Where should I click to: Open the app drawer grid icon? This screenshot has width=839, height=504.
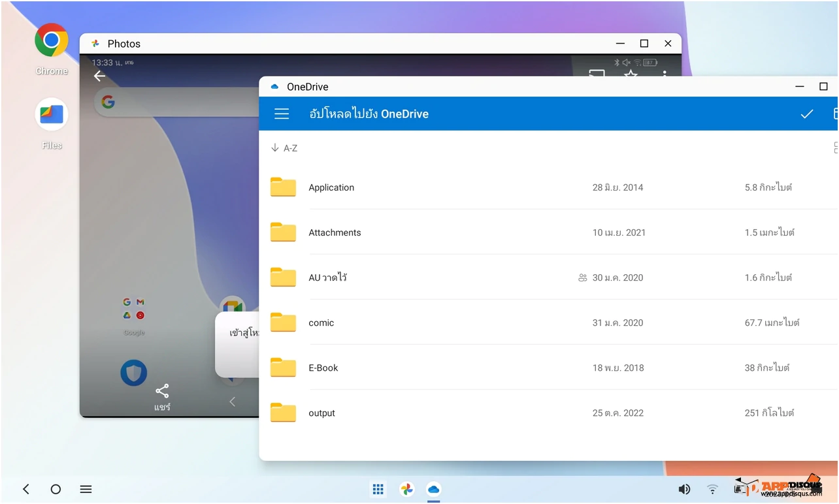point(378,489)
